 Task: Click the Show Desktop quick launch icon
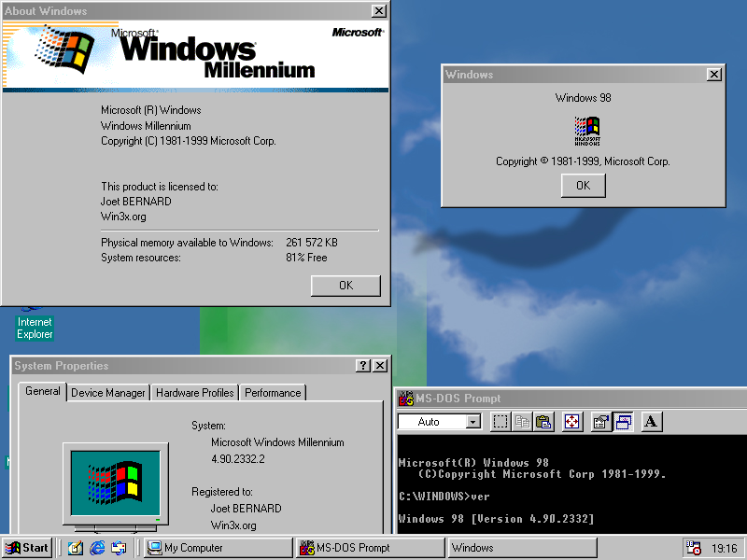76,548
